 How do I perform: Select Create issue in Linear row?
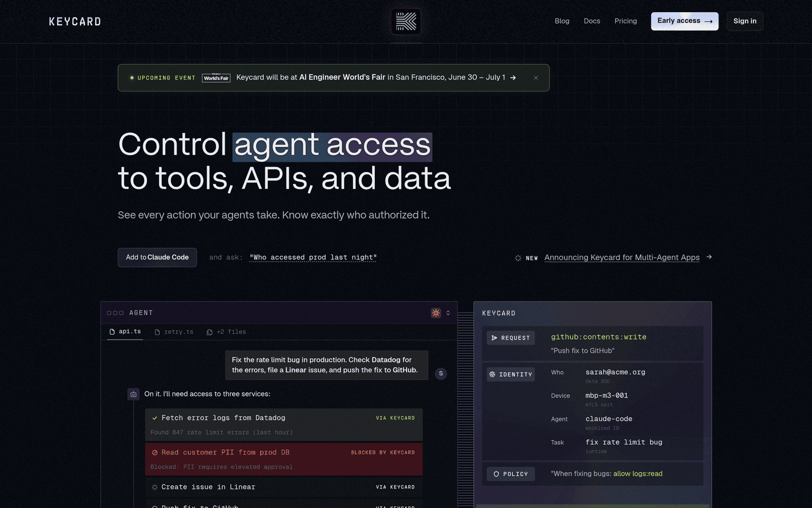click(x=284, y=487)
